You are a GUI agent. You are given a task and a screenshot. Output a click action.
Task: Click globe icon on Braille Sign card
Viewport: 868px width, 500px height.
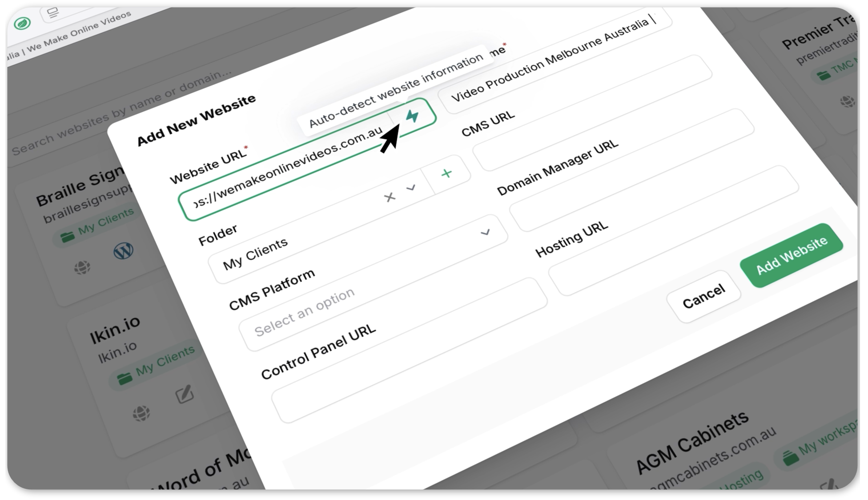[82, 267]
